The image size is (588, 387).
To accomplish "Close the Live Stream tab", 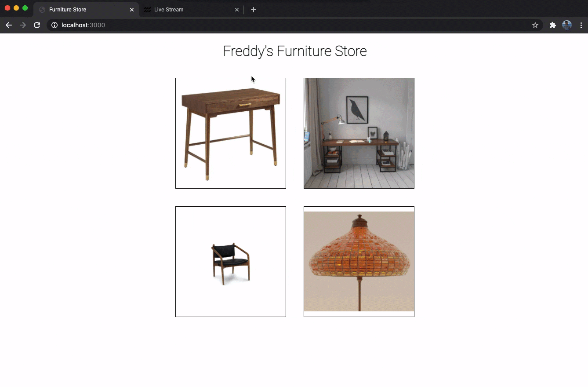I will 237,10.
